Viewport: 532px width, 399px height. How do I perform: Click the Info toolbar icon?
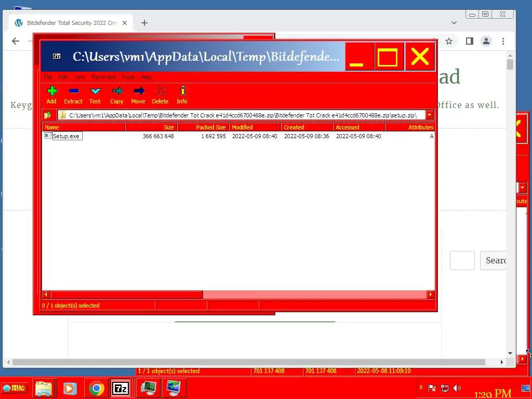(182, 90)
